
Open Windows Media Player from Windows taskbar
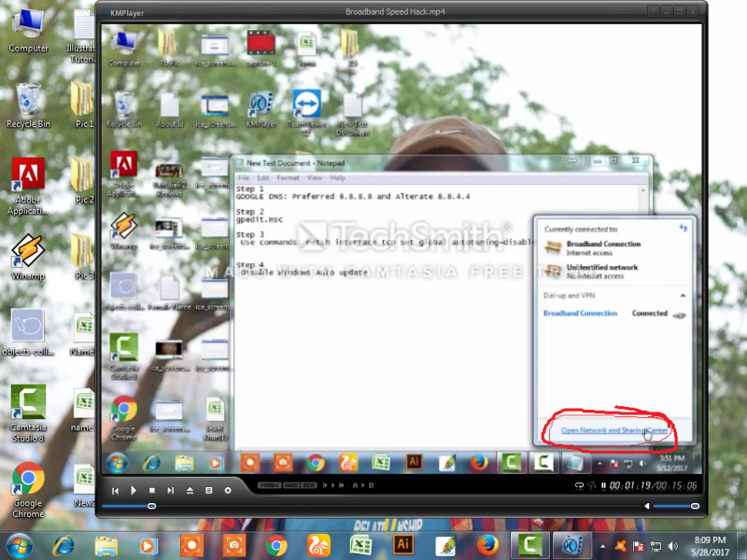148,546
